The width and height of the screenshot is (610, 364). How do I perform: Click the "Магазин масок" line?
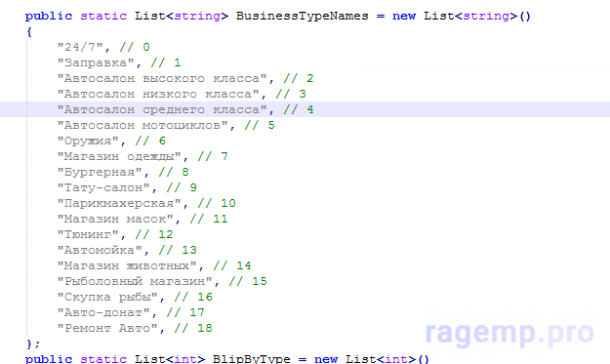coord(142,219)
